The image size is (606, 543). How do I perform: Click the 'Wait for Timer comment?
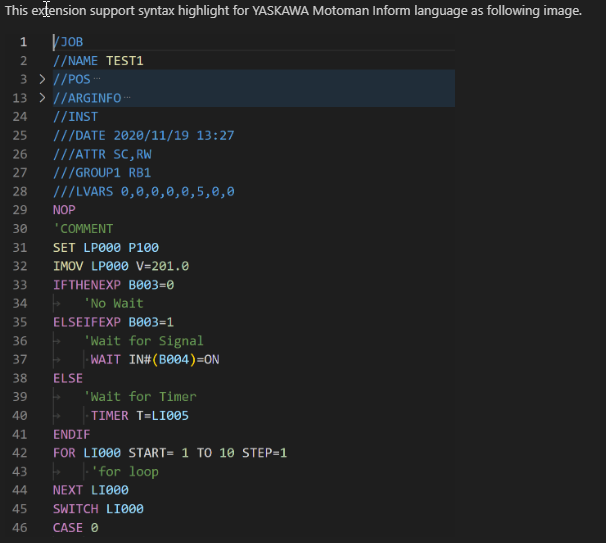point(140,397)
